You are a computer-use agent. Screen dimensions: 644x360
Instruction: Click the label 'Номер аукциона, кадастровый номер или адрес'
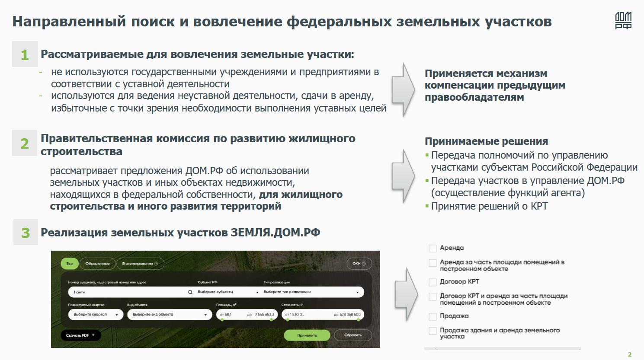107,282
